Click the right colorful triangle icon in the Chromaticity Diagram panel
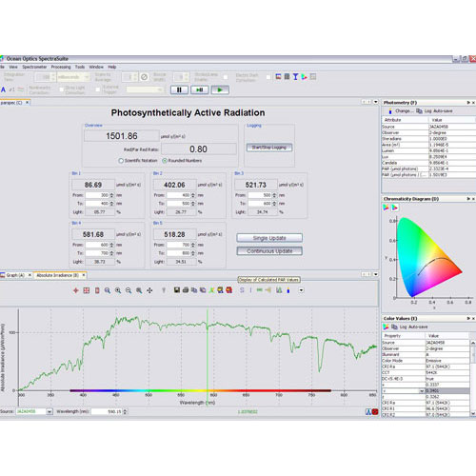The image size is (476, 476). (x=395, y=208)
